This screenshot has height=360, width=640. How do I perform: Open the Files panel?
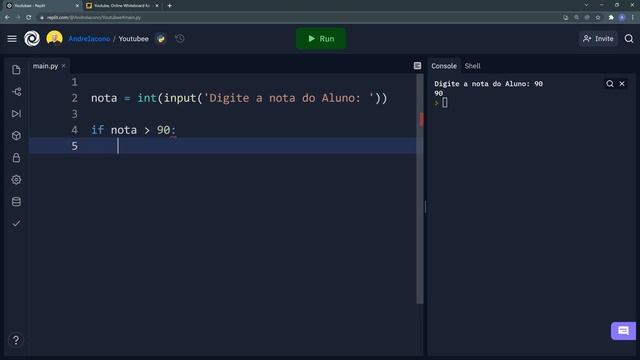(x=16, y=70)
